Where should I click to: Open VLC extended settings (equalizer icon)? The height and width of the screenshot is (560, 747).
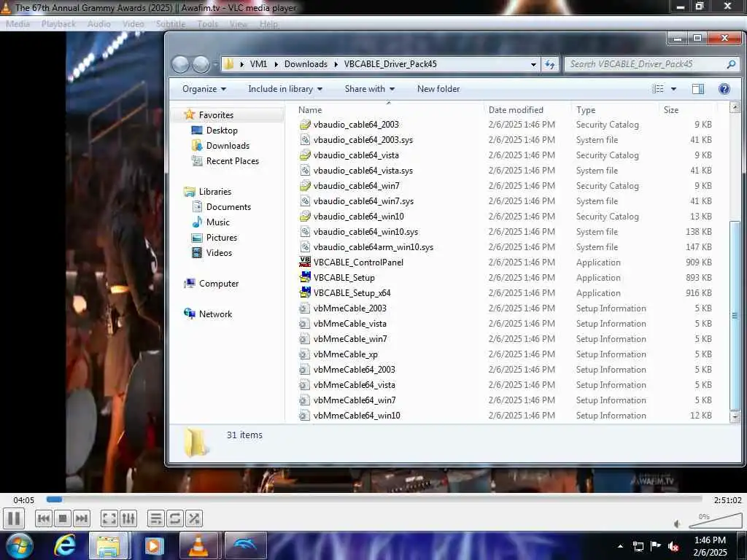[x=128, y=518]
